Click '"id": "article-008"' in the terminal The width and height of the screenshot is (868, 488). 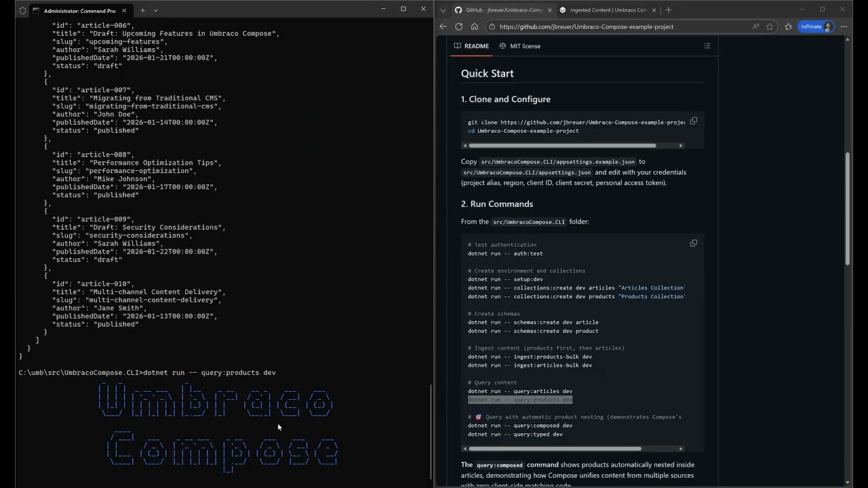coord(94,155)
